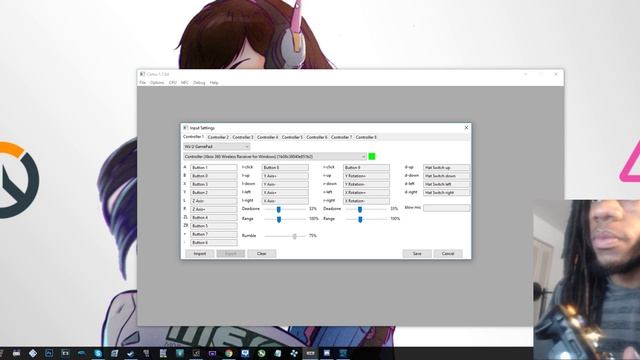Select the X button mapping field
Viewport: 640px width, 360px height.
click(x=213, y=184)
